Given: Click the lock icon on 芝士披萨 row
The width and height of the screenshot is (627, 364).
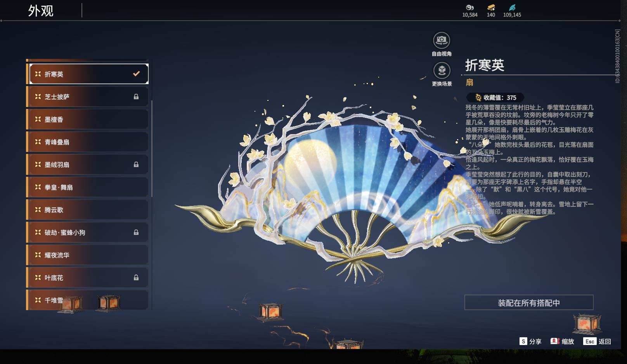Looking at the screenshot, I should [x=136, y=97].
